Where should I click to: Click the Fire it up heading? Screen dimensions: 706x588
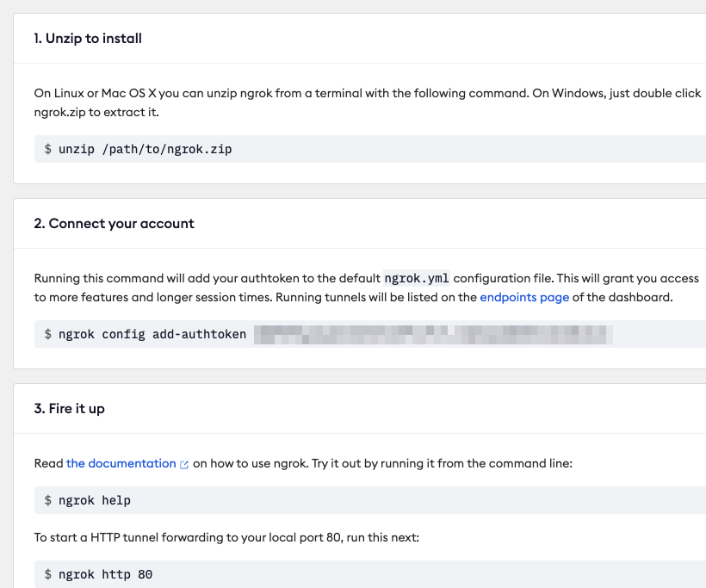click(x=70, y=408)
